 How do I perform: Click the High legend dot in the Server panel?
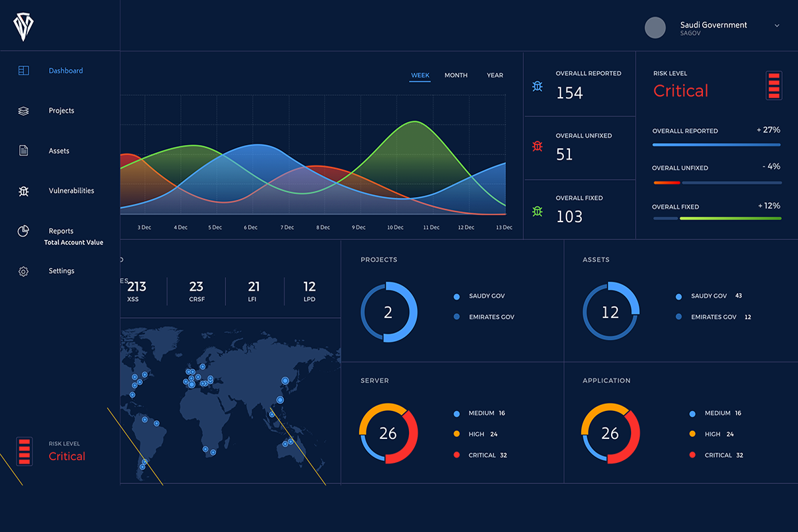pyautogui.click(x=457, y=434)
